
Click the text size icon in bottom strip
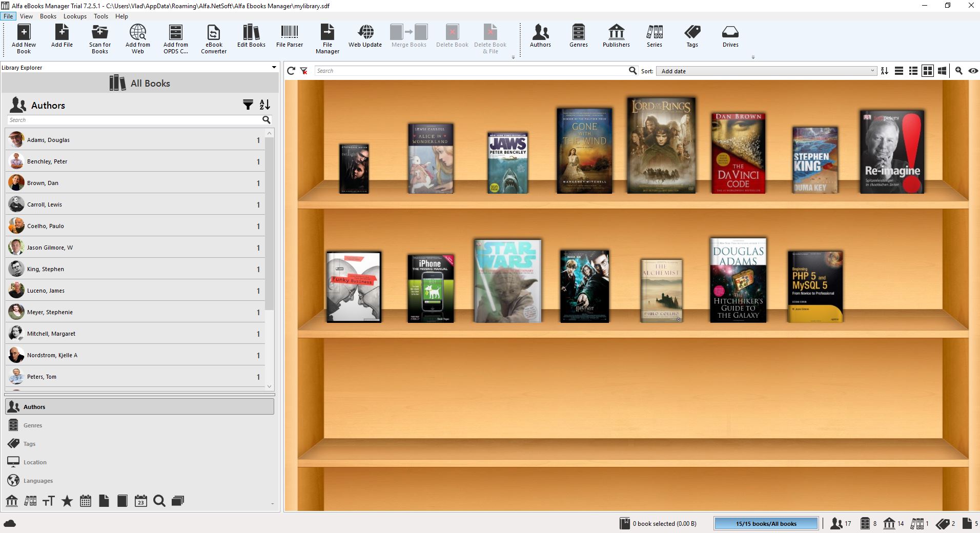pos(49,501)
